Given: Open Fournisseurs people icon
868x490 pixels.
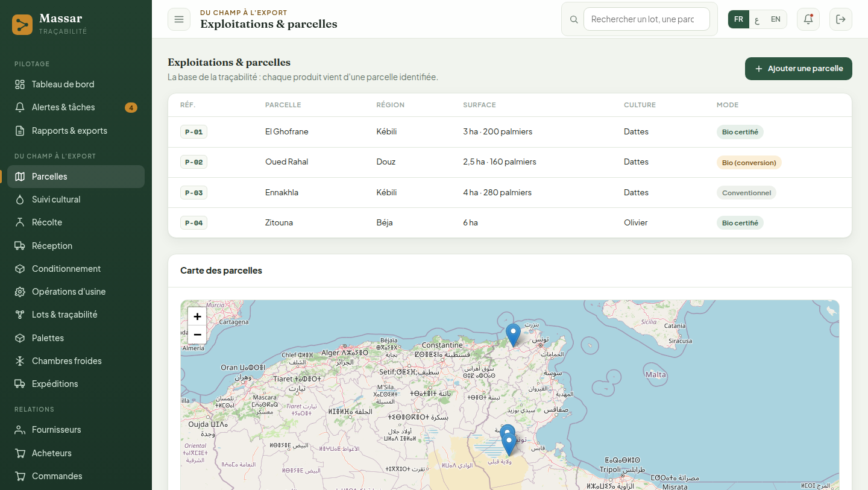Looking at the screenshot, I should 20,430.
